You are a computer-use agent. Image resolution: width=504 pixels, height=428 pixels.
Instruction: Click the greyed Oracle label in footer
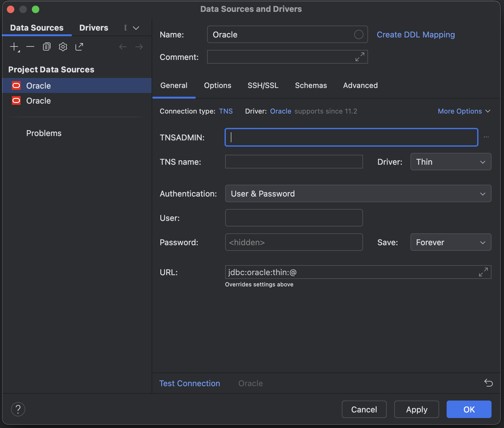(x=250, y=383)
